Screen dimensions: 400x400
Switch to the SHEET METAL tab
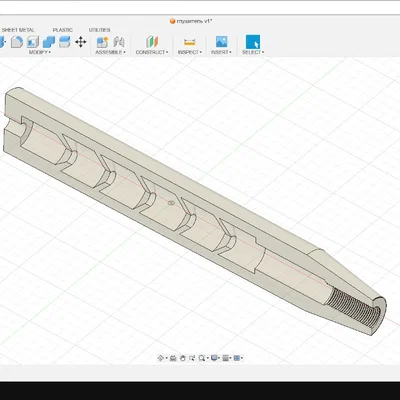pyautogui.click(x=18, y=30)
